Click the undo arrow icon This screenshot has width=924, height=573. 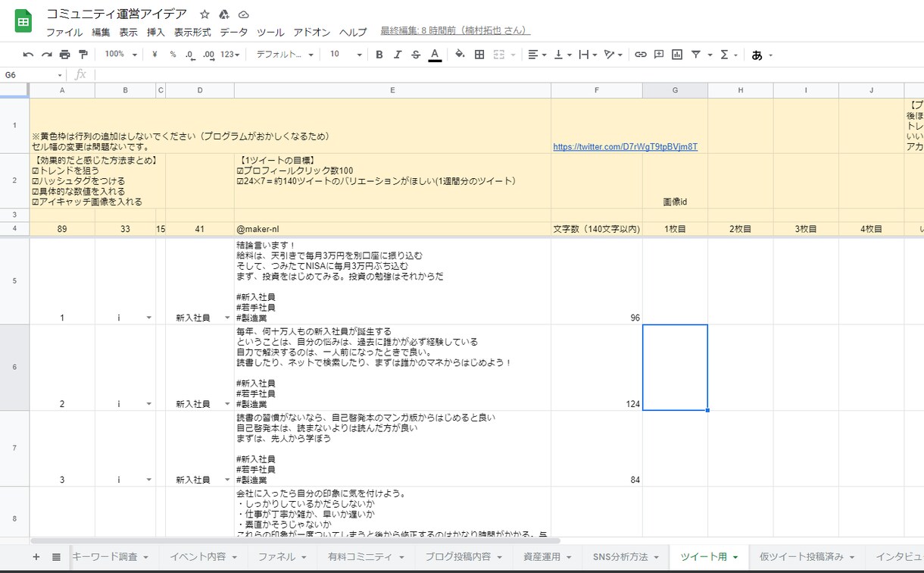click(28, 55)
